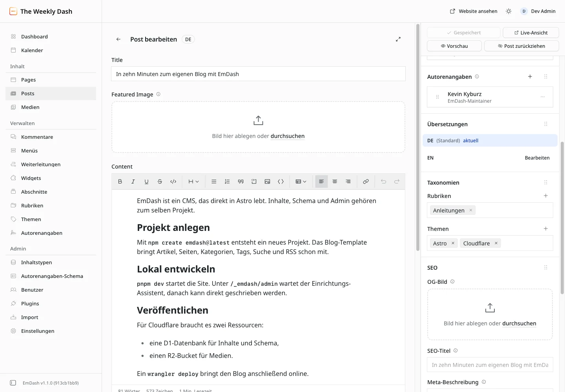This screenshot has height=392, width=565.
Task: Click the Vorschau button
Action: click(454, 46)
